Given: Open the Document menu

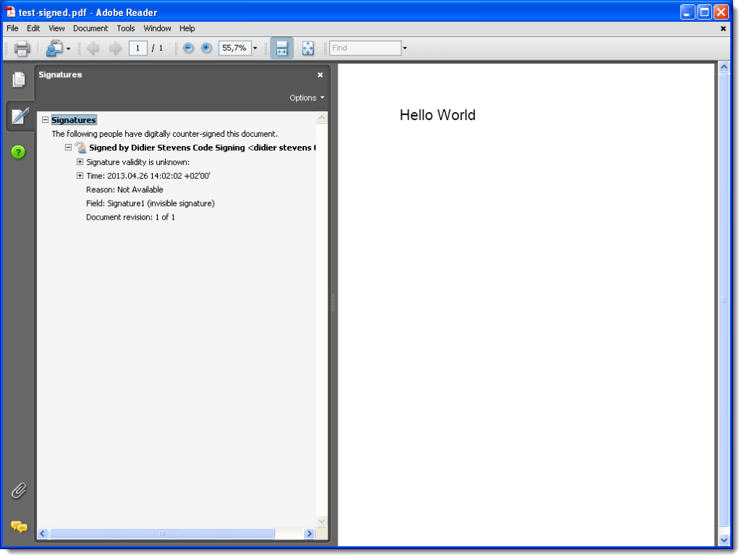Looking at the screenshot, I should [90, 28].
